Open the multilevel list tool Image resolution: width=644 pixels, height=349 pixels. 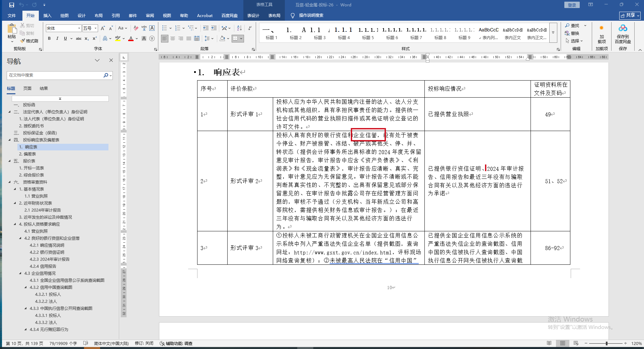[x=191, y=28]
